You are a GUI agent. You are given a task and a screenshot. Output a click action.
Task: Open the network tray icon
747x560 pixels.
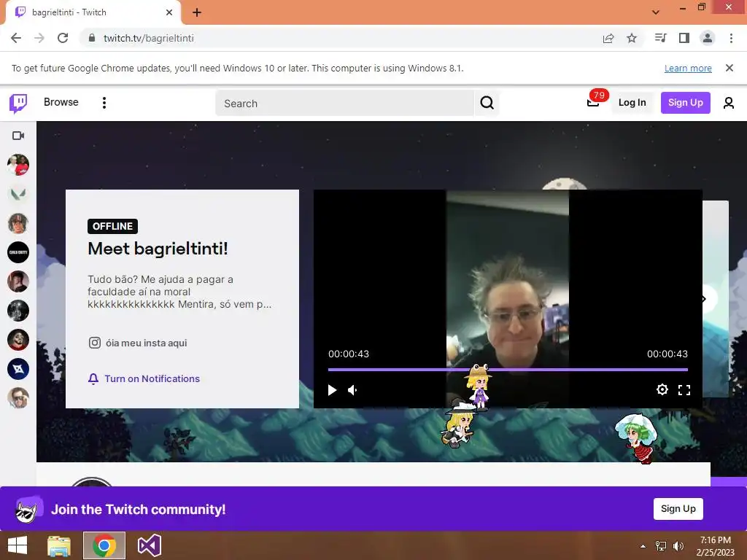(x=661, y=546)
